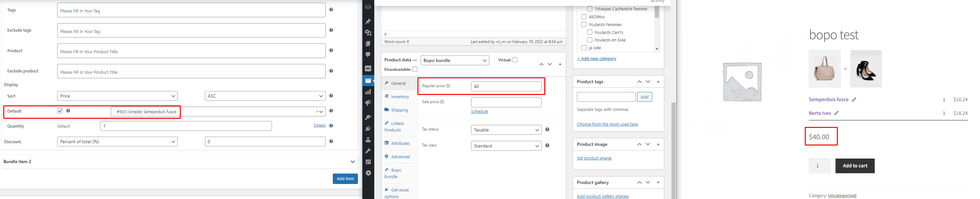Viewport: 980px width, 199px height.
Task: Check the Foulards en Soie category
Action: [x=589, y=40]
